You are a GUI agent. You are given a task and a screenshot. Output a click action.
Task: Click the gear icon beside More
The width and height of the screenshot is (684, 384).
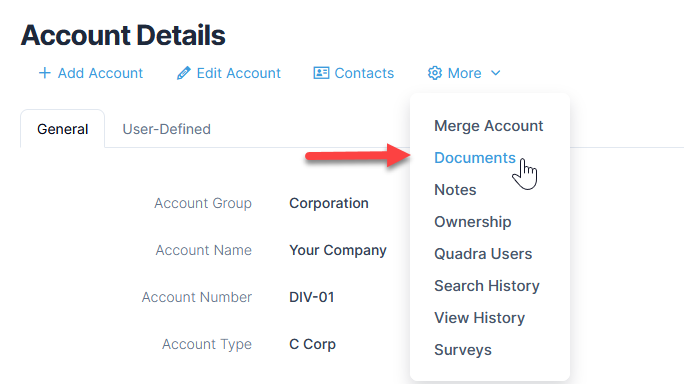pyautogui.click(x=434, y=73)
